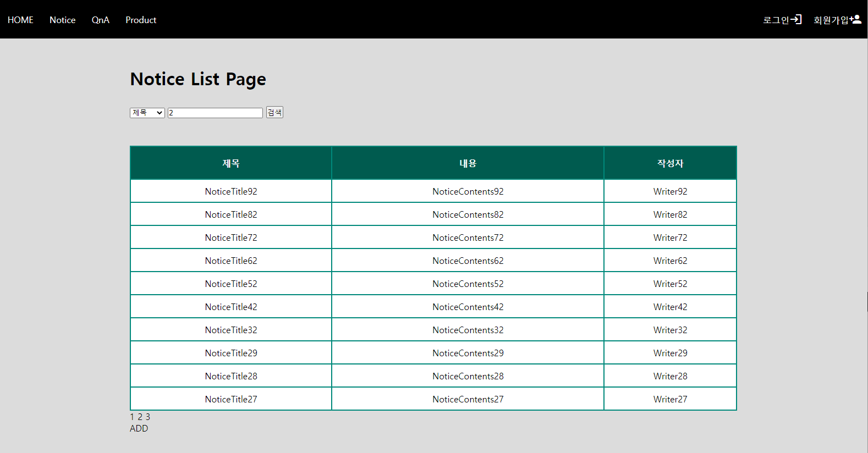Open NoticeTitle82 entry

(x=231, y=214)
